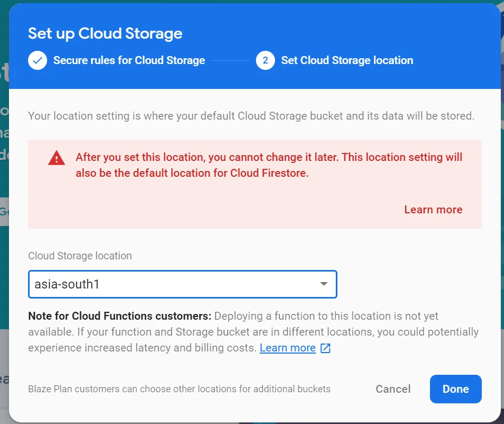Click the Cloud Storage location field label
The width and height of the screenshot is (504, 424).
pos(80,256)
